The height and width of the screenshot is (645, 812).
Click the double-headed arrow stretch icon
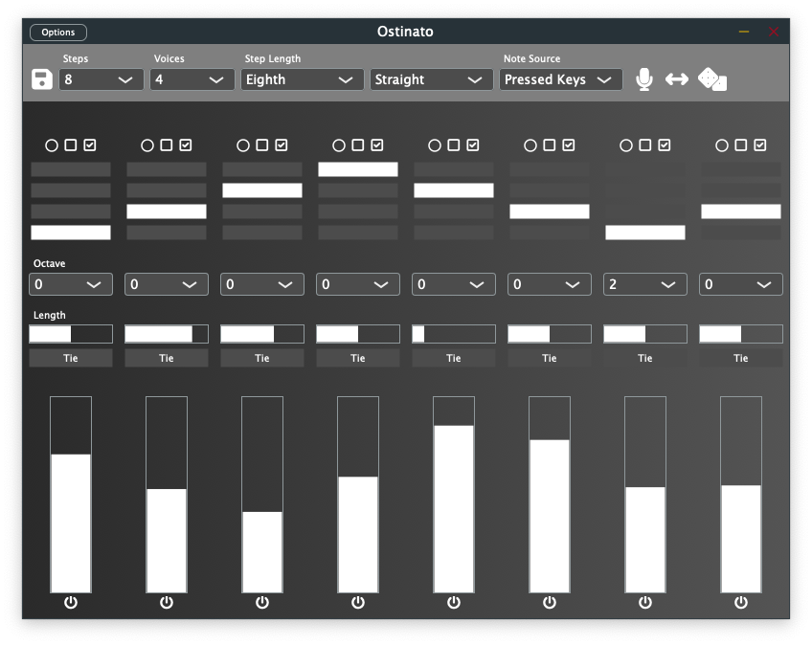click(x=677, y=79)
